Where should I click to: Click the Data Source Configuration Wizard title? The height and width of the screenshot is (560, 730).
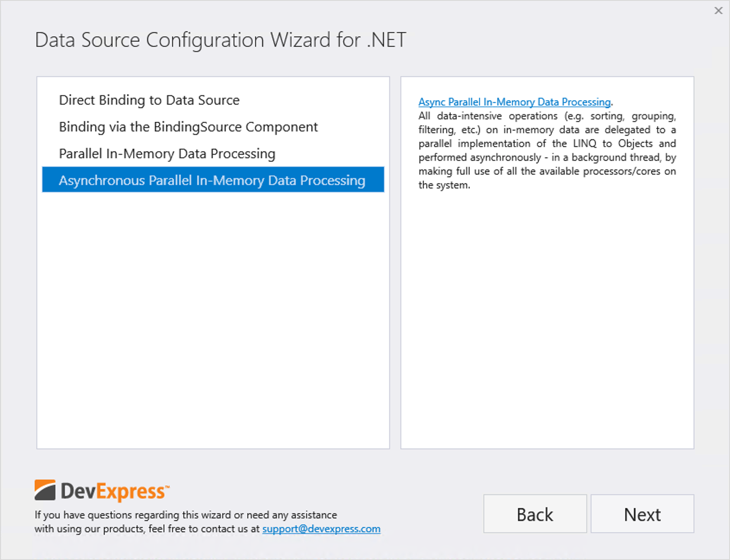point(221,40)
